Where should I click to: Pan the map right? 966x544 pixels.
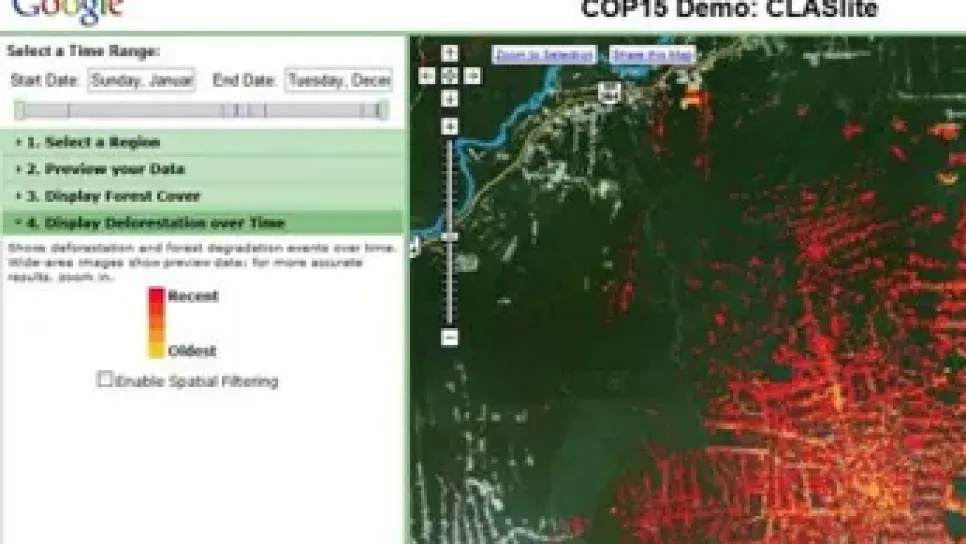(x=473, y=76)
